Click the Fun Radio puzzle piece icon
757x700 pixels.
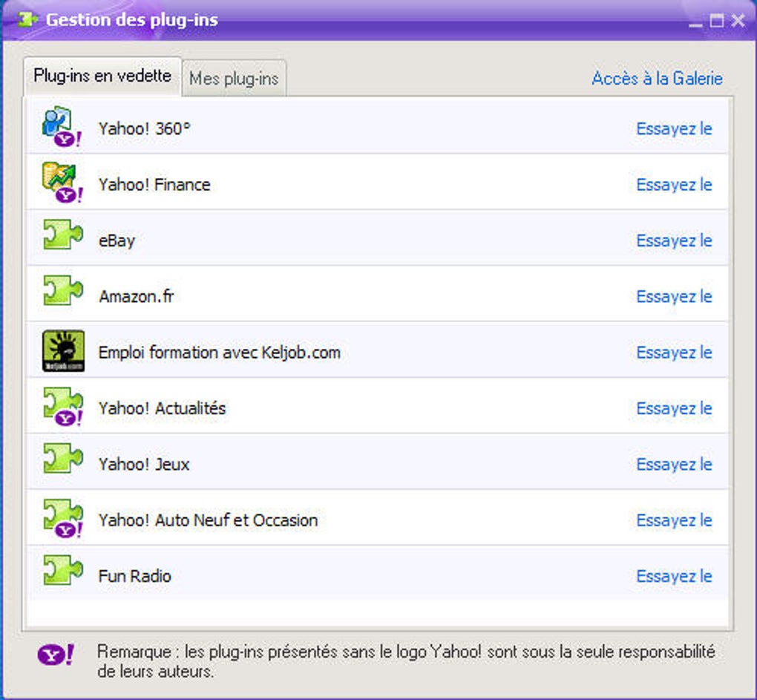pyautogui.click(x=63, y=570)
